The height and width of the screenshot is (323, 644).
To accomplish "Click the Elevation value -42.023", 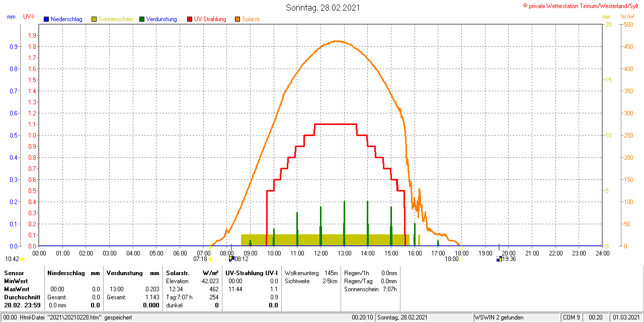I will [209, 281].
